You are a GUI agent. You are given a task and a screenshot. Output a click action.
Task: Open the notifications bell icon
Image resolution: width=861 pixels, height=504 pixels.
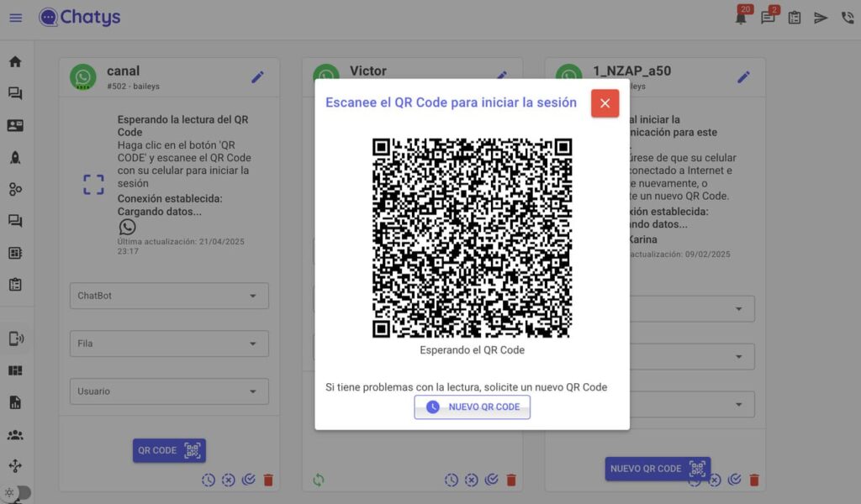tap(741, 18)
